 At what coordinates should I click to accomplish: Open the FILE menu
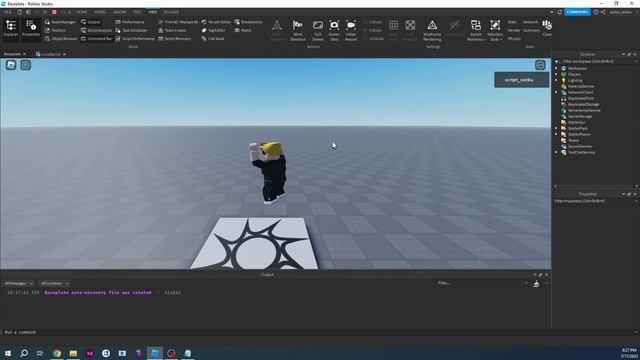tap(7, 12)
